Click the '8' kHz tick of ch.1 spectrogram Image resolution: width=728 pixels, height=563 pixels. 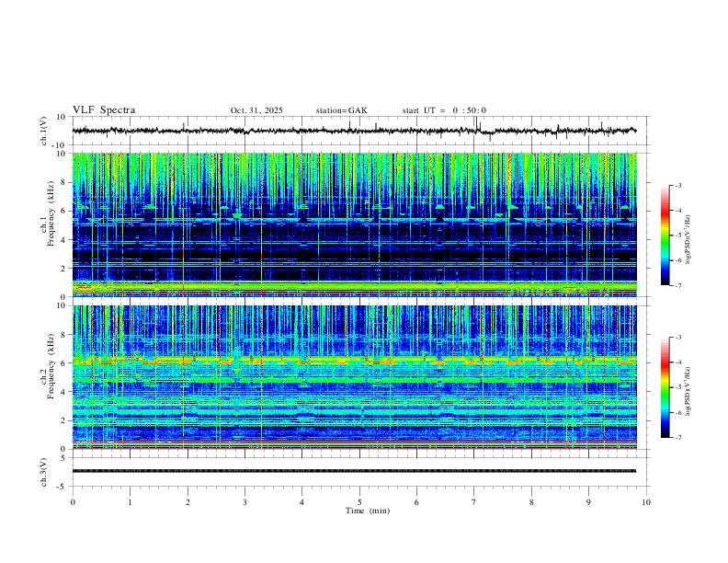[x=64, y=182]
